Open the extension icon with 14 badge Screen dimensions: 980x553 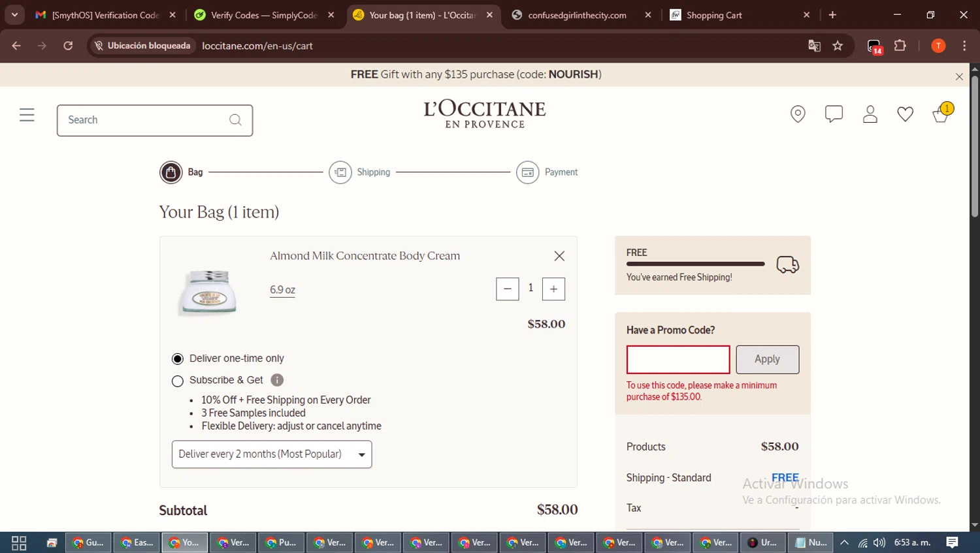point(875,46)
